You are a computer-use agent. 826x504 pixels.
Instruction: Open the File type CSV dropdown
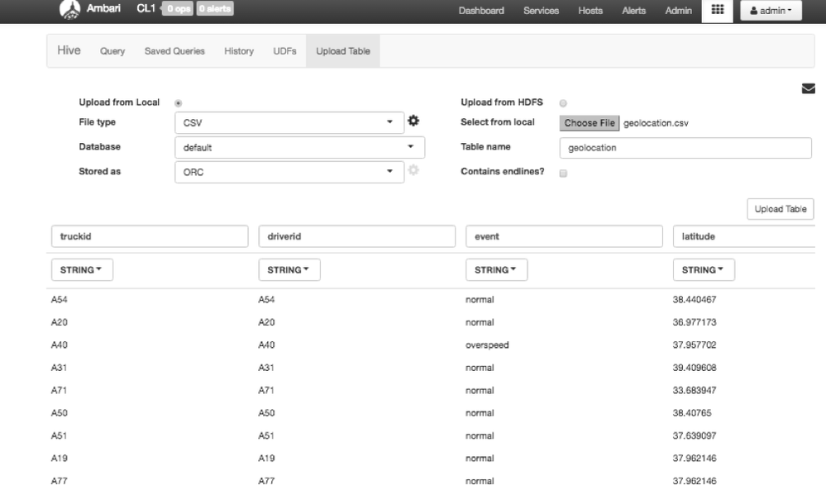[x=289, y=123]
